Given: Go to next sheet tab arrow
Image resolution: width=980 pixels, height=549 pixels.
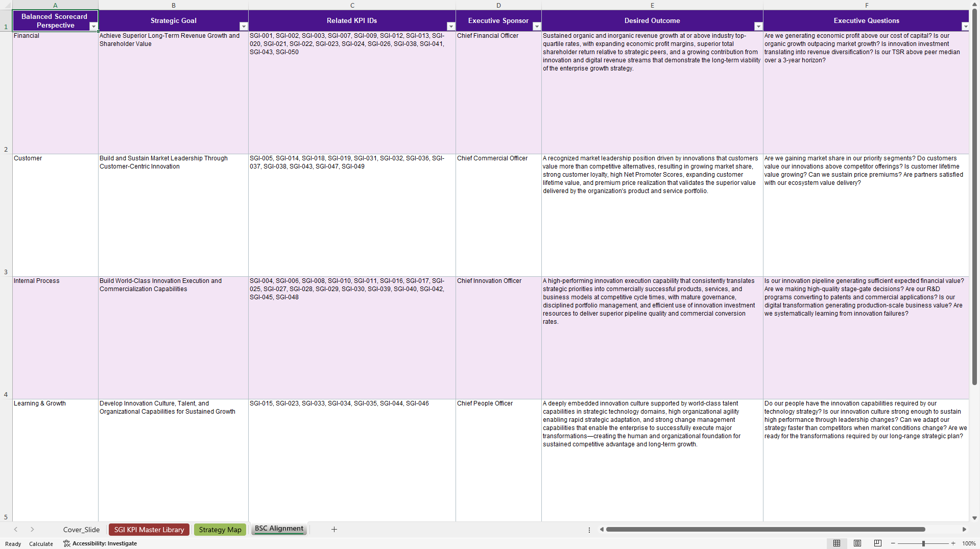Looking at the screenshot, I should click(x=32, y=530).
